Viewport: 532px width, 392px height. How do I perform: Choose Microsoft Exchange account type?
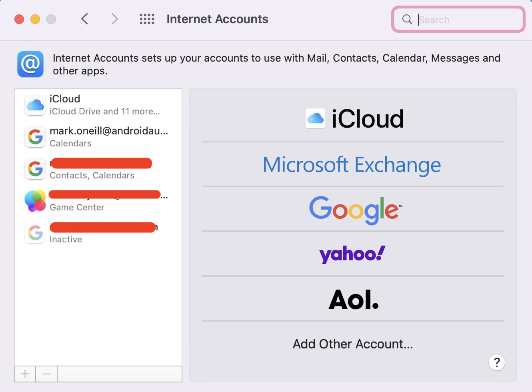pyautogui.click(x=352, y=164)
